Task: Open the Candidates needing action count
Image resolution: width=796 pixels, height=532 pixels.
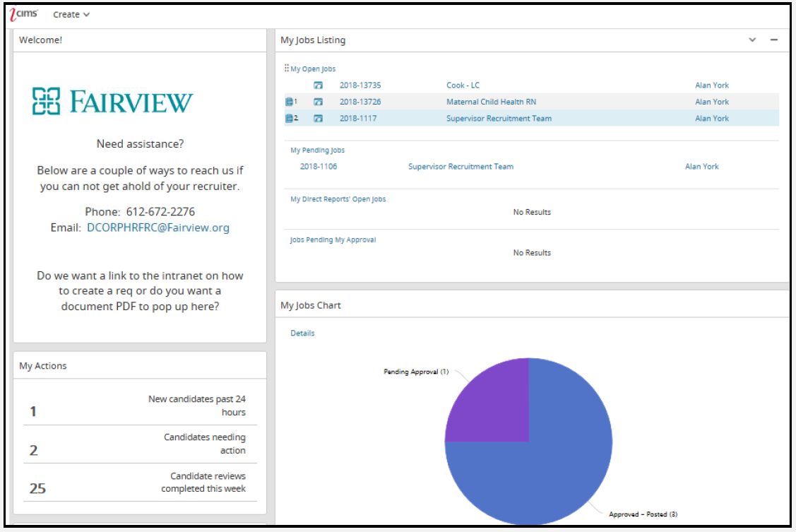Action: [34, 451]
